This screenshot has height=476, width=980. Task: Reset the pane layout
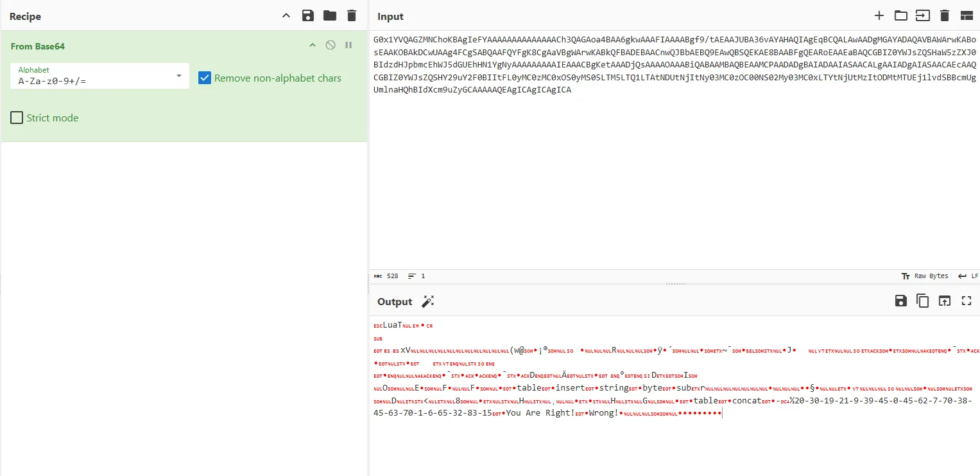point(967,16)
